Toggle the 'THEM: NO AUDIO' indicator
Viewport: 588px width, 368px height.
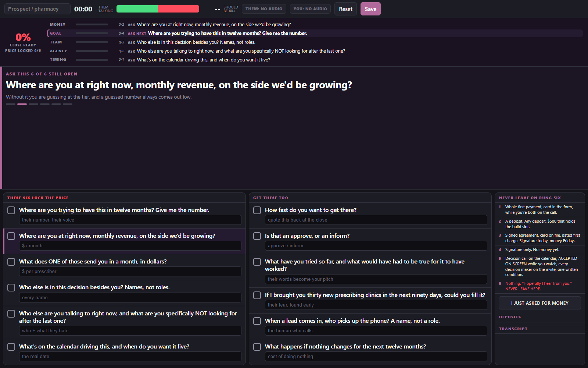pos(264,9)
